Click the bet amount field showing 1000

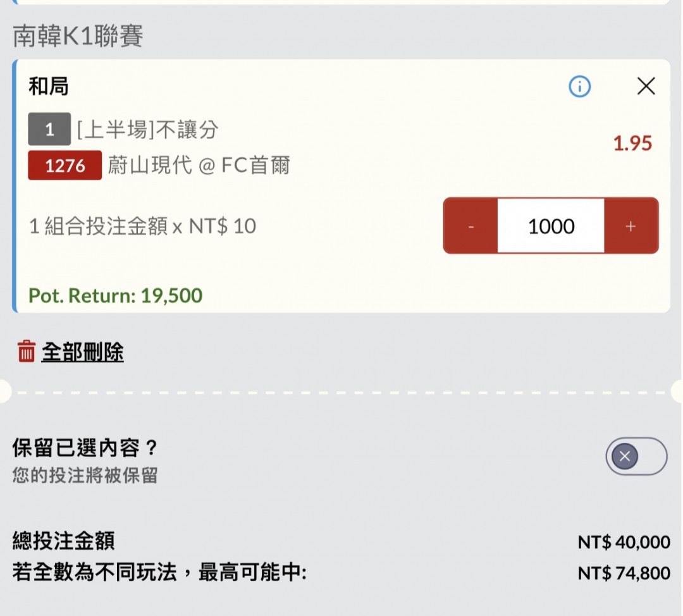pyautogui.click(x=551, y=226)
